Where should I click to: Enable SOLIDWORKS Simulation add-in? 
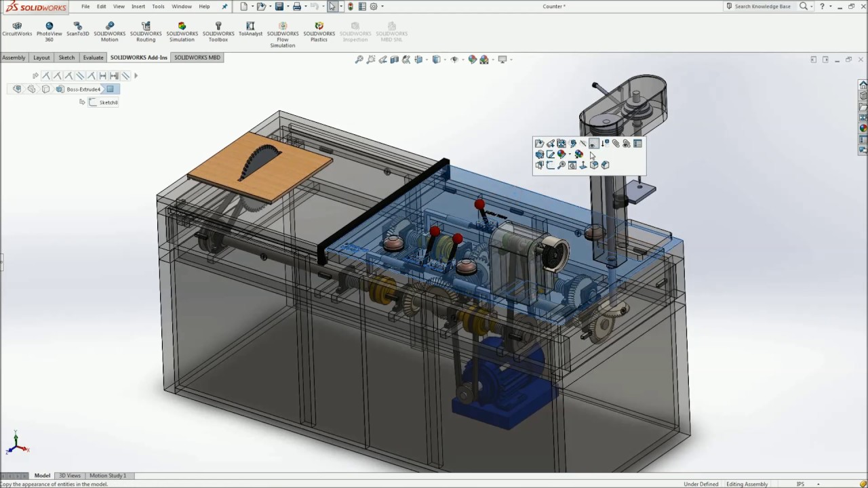point(182,32)
